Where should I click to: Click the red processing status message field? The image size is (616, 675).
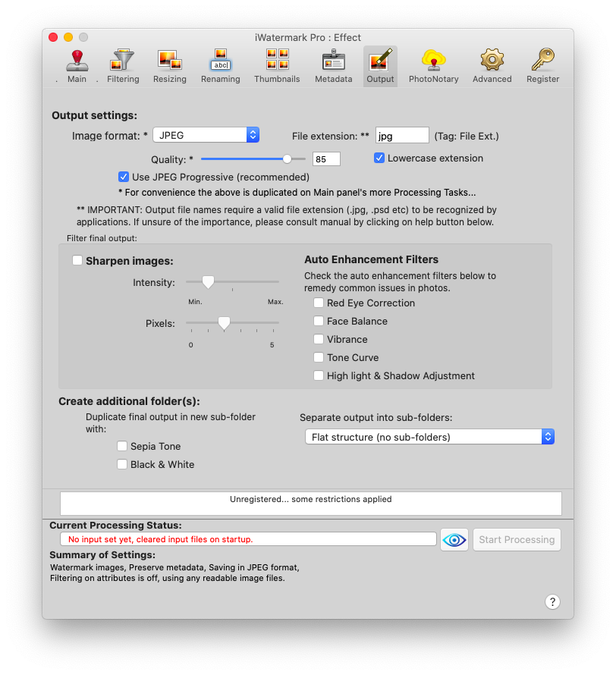248,539
